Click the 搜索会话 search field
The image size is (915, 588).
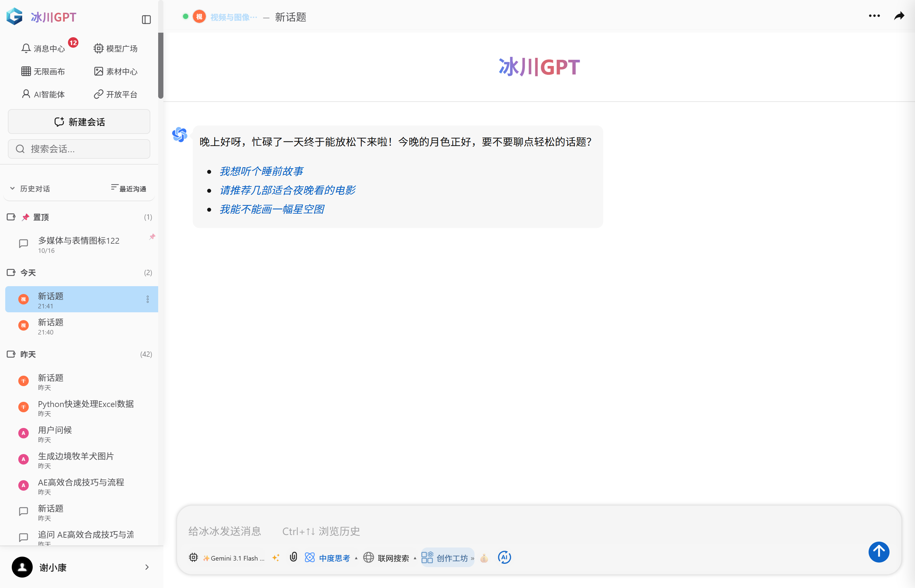(x=79, y=149)
